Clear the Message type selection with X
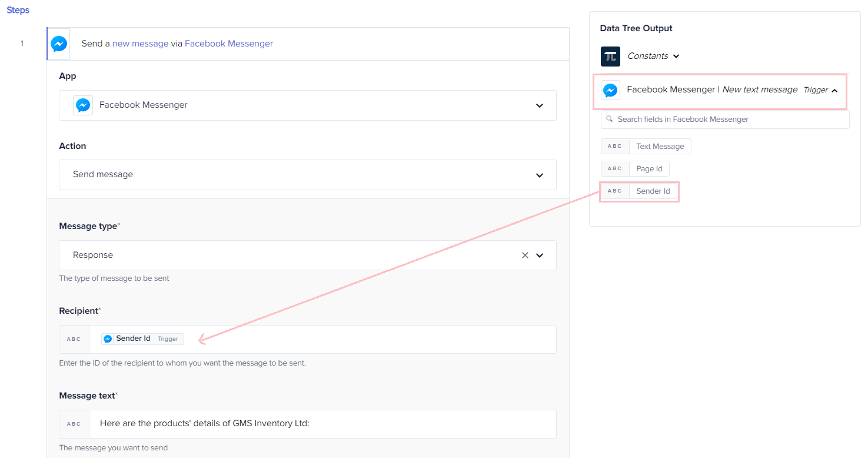Screen dimensions: 868x458 click(x=525, y=255)
